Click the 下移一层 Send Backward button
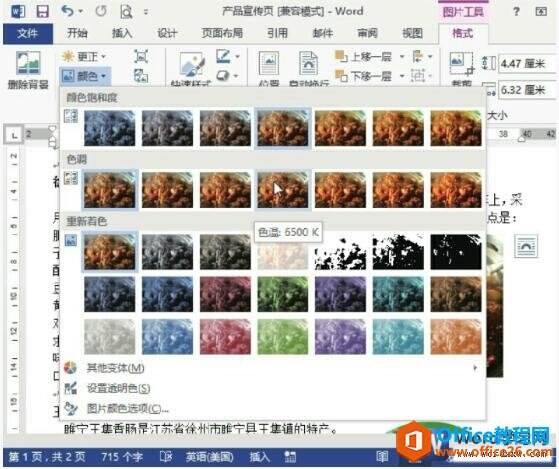This screenshot has width=559, height=469. pyautogui.click(x=364, y=76)
